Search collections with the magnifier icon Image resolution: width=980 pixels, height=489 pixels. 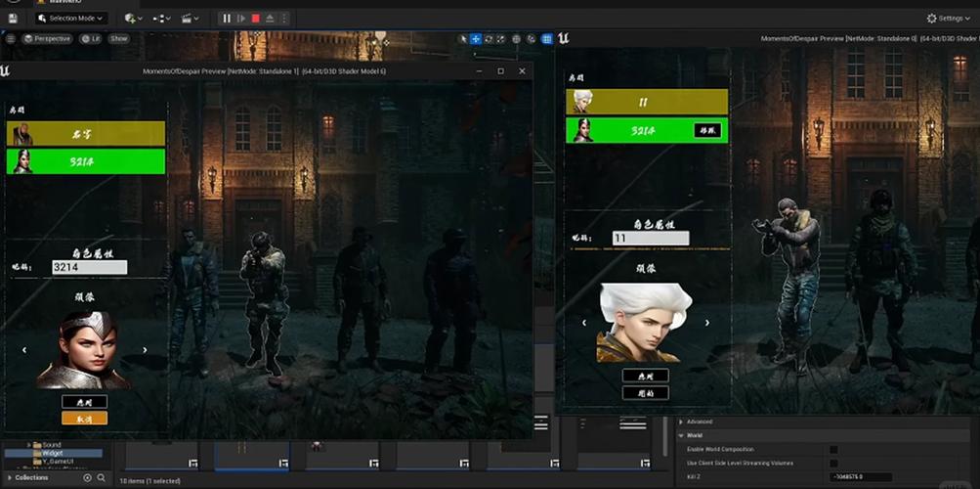point(102,477)
